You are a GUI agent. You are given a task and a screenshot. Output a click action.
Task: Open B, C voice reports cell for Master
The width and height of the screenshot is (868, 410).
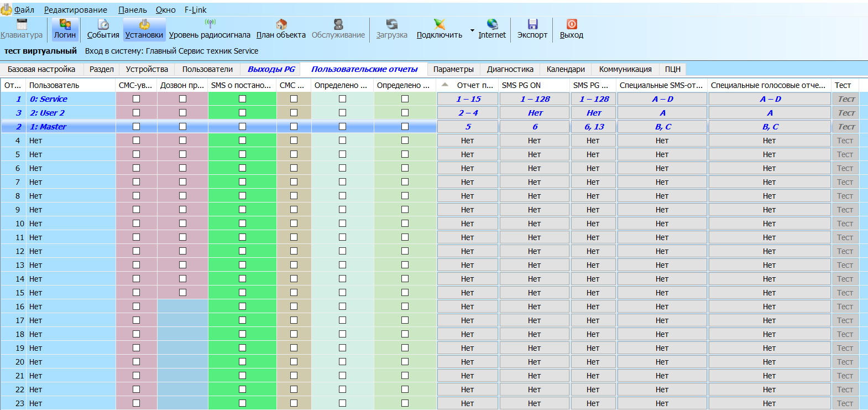coord(770,127)
